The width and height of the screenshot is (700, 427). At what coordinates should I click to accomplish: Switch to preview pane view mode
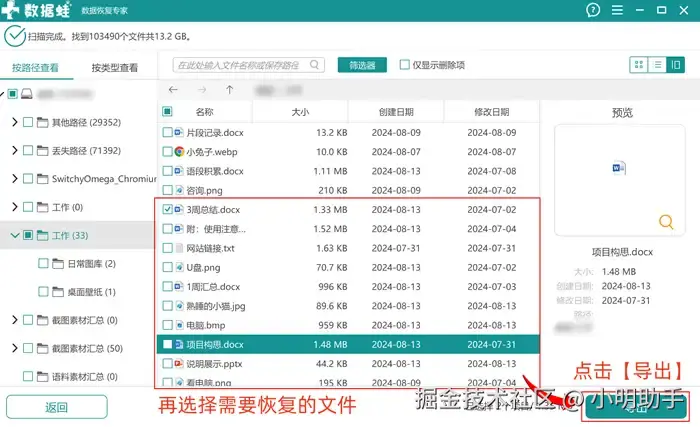coord(675,65)
